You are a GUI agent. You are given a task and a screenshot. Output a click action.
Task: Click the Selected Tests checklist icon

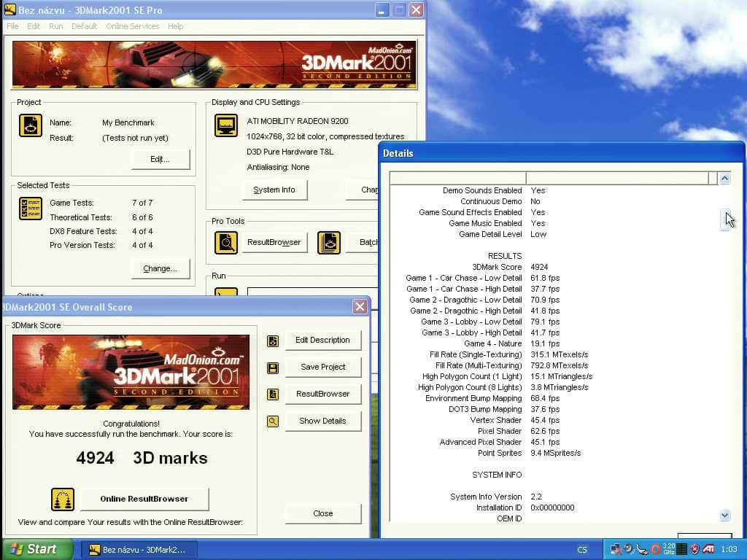31,209
